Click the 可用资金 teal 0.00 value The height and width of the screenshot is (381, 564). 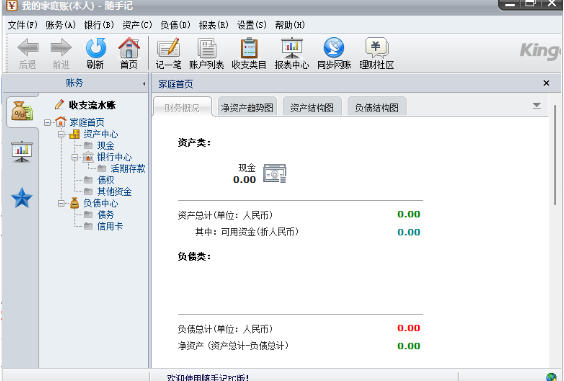pos(409,232)
